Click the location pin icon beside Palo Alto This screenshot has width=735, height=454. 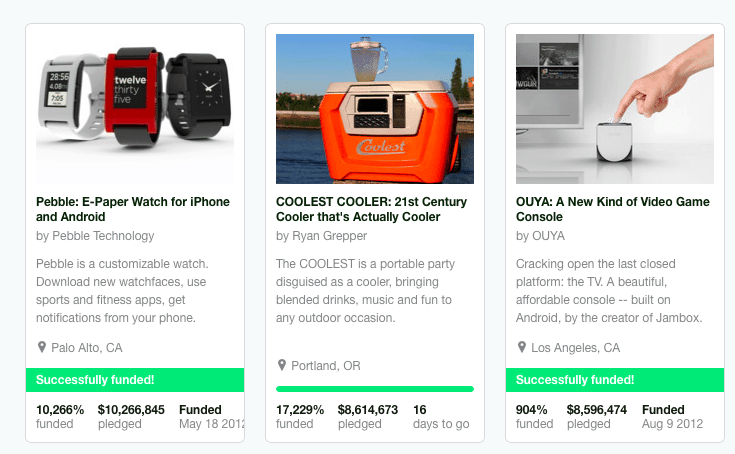point(42,347)
